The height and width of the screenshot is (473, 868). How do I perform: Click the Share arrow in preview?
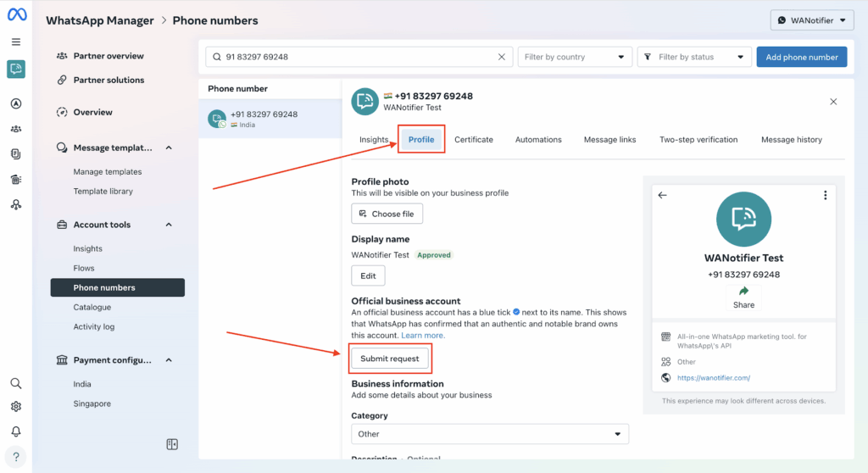743,298
